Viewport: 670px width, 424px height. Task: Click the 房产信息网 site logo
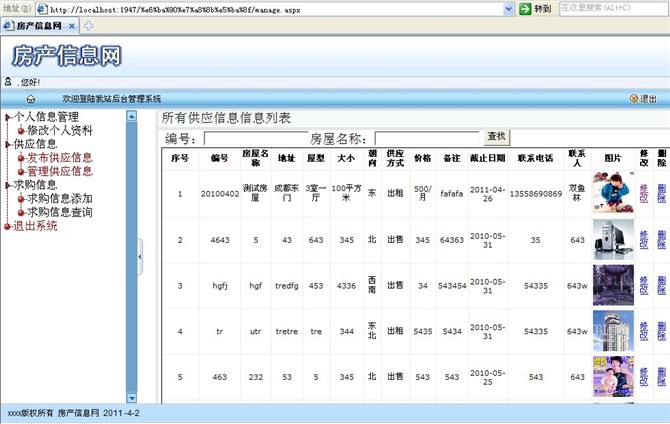tap(67, 56)
